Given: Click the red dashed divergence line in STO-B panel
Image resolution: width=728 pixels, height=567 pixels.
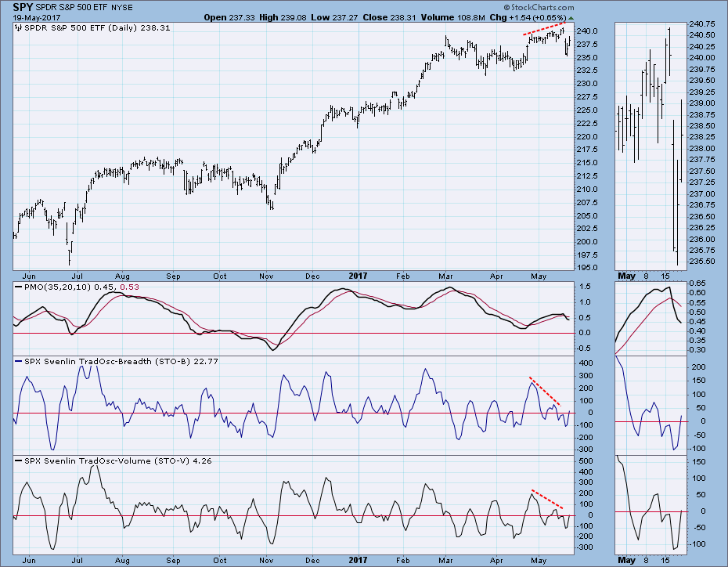Looking at the screenshot, I should point(545,392).
